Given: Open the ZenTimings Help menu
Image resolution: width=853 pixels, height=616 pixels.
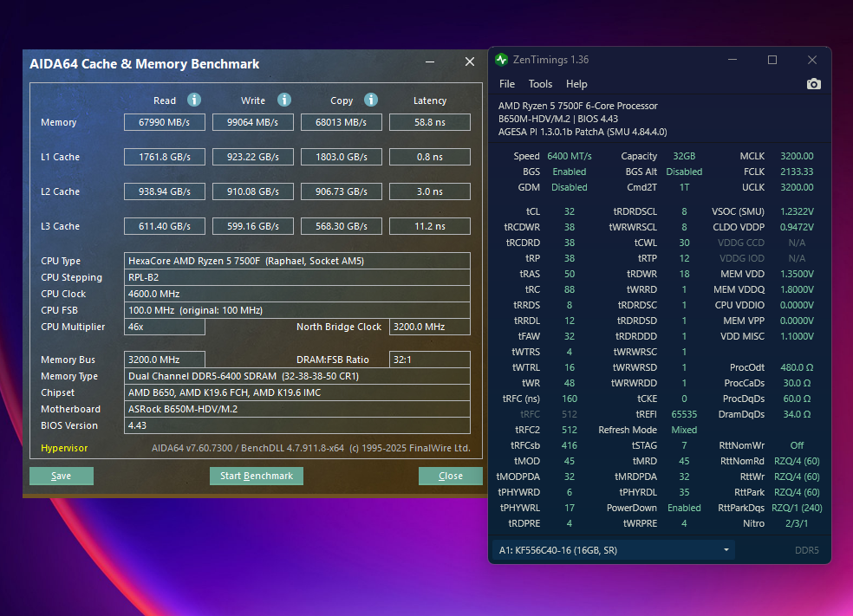Looking at the screenshot, I should click(576, 84).
